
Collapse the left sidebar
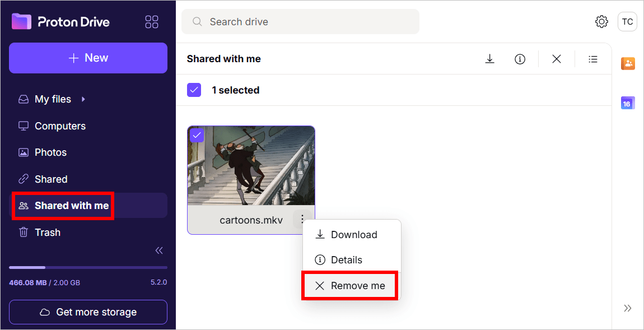[159, 250]
